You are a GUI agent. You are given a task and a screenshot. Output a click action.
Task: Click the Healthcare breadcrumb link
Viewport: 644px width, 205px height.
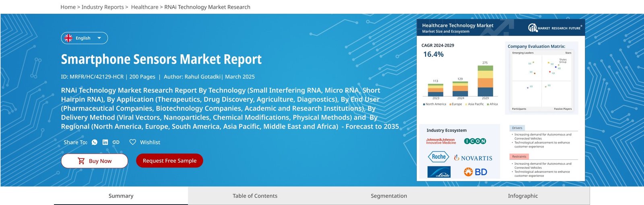click(144, 7)
